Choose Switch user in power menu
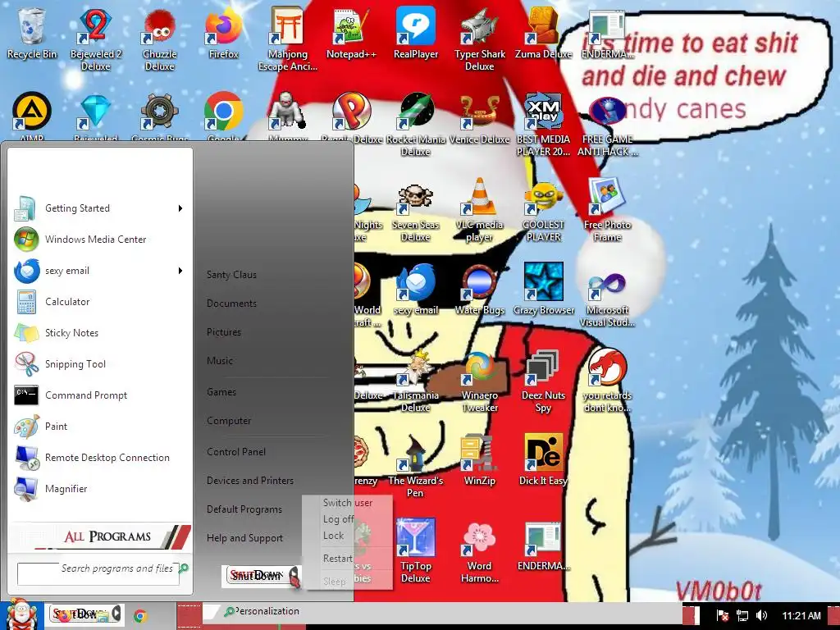840x630 pixels. tap(347, 503)
